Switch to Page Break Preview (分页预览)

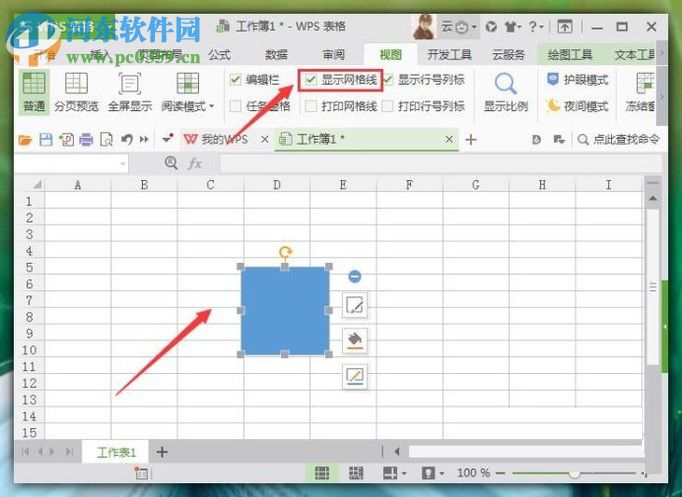[x=76, y=83]
